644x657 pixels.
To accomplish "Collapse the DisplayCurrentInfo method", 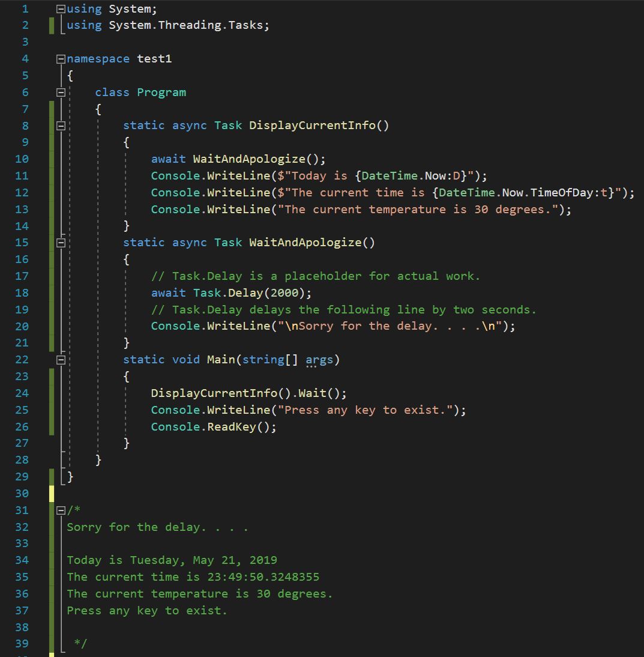I will pos(61,126).
